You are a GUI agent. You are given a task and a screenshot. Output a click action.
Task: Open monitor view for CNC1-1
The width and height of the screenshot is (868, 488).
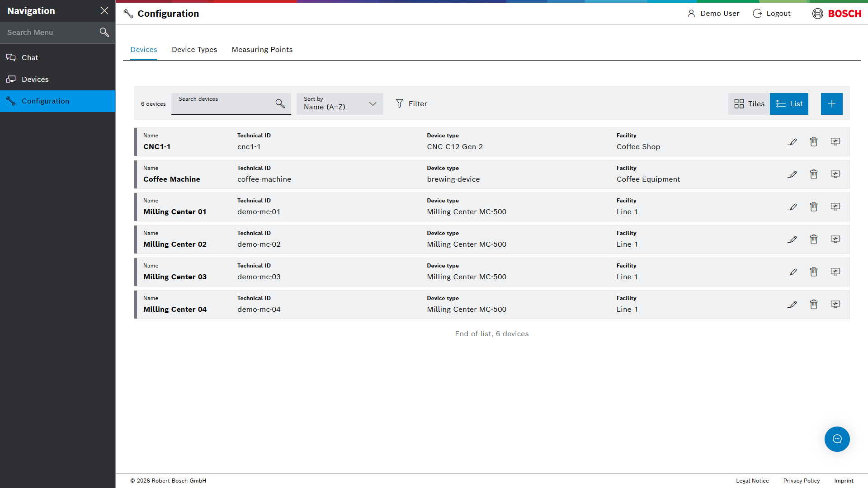pyautogui.click(x=835, y=142)
